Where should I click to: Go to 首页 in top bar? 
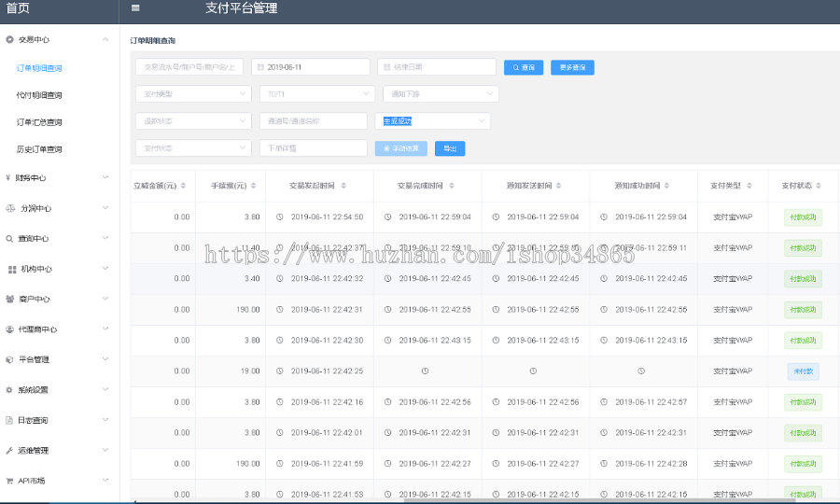18,8
